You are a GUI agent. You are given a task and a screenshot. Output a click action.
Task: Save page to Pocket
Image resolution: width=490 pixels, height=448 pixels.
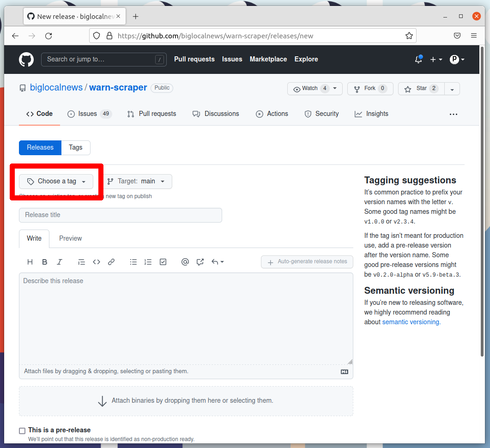pyautogui.click(x=457, y=36)
